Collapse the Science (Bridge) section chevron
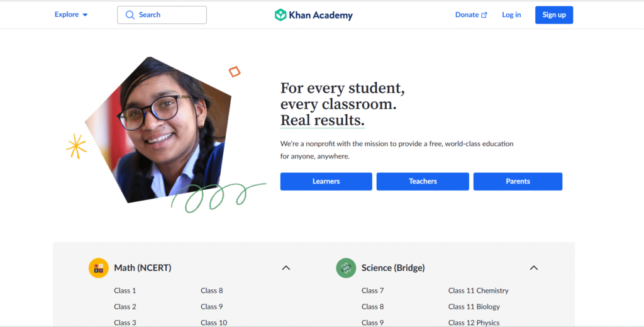Viewport: 644px width, 327px height. coord(533,268)
